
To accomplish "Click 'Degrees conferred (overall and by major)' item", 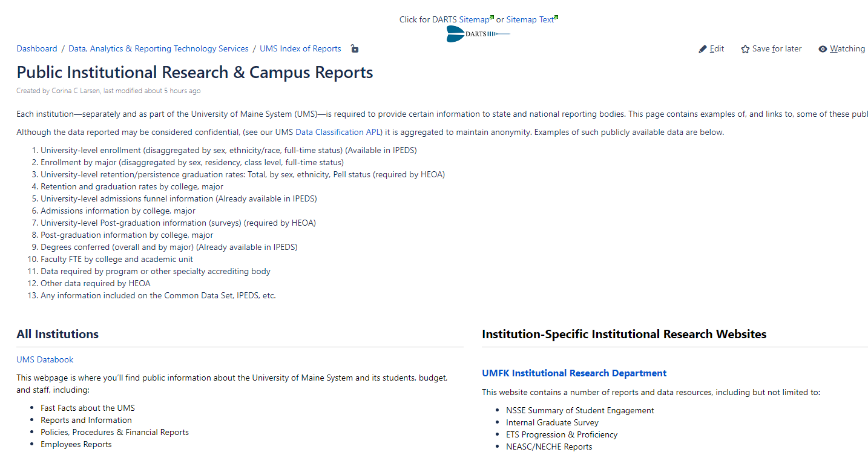I will point(169,247).
